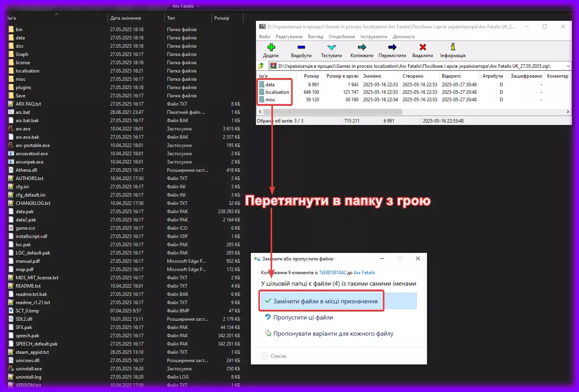The height and width of the screenshot is (392, 579).
Task: Sort 7-Zip list by Атрибути column
Action: coord(493,76)
